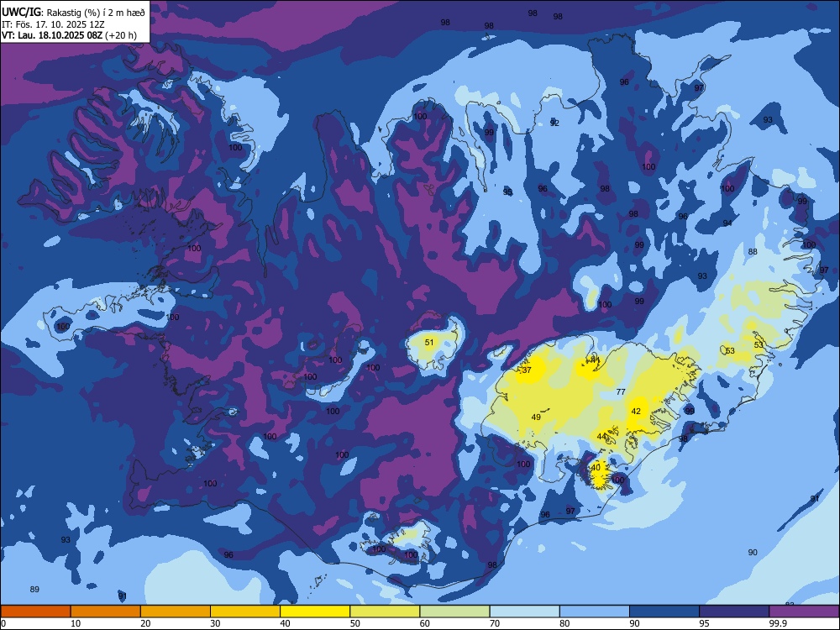Screen dimensions: 840x630
Task: Click the '37' humidity value on the map
Action: [x=527, y=370]
